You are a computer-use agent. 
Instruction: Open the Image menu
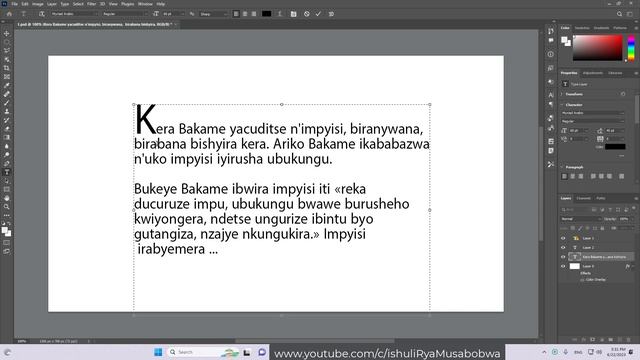pos(38,4)
